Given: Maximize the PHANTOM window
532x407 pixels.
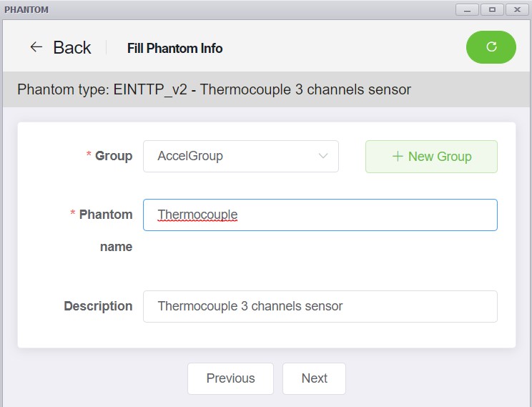Looking at the screenshot, I should click(x=492, y=10).
